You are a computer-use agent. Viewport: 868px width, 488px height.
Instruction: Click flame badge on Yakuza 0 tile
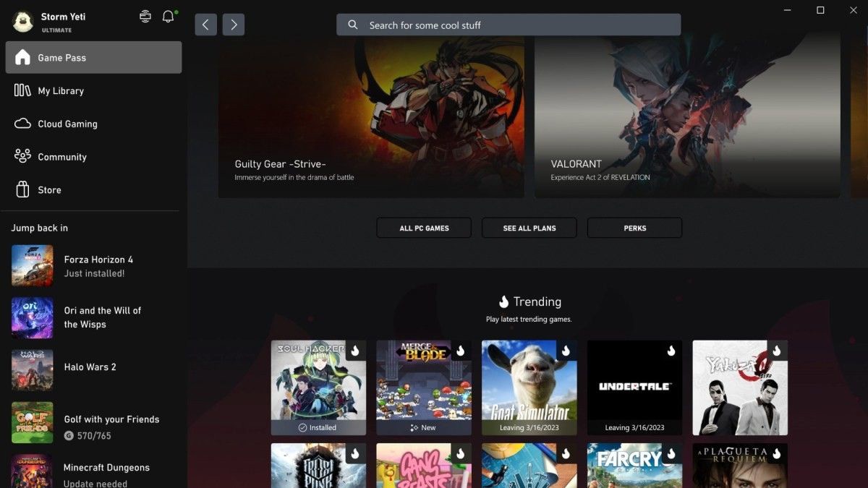point(777,351)
